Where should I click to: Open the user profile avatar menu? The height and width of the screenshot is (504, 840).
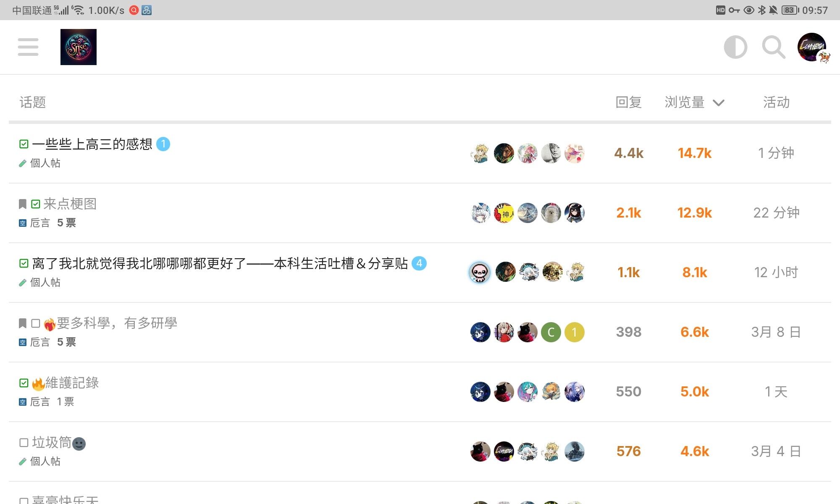[812, 47]
